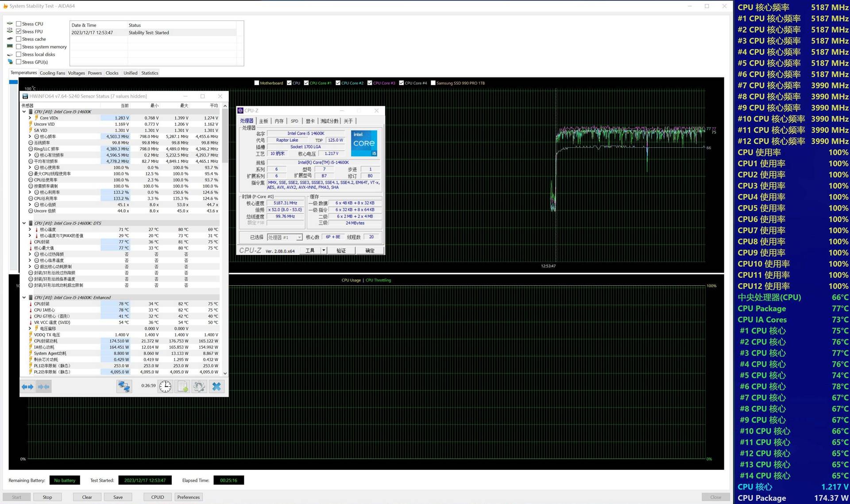The height and width of the screenshot is (504, 850).
Task: Click HWiNFO blue X close sensors icon
Action: coord(216,386)
